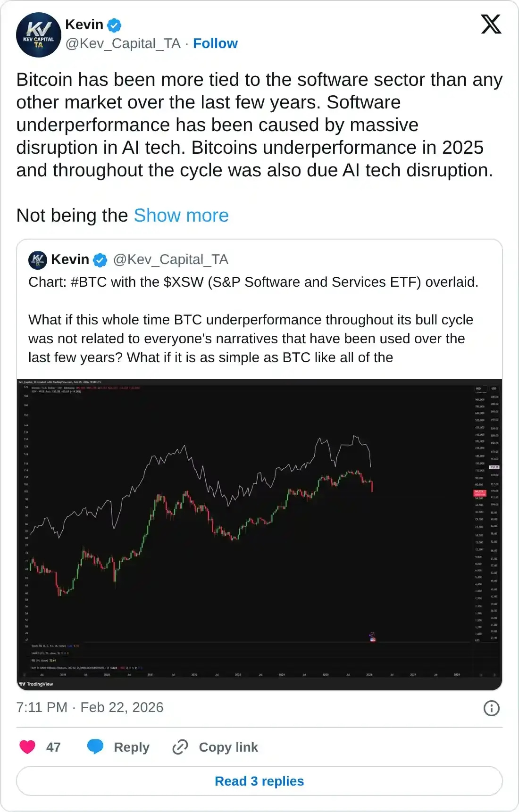Image resolution: width=519 pixels, height=812 pixels.
Task: Click the Copy link chain icon
Action: (181, 747)
